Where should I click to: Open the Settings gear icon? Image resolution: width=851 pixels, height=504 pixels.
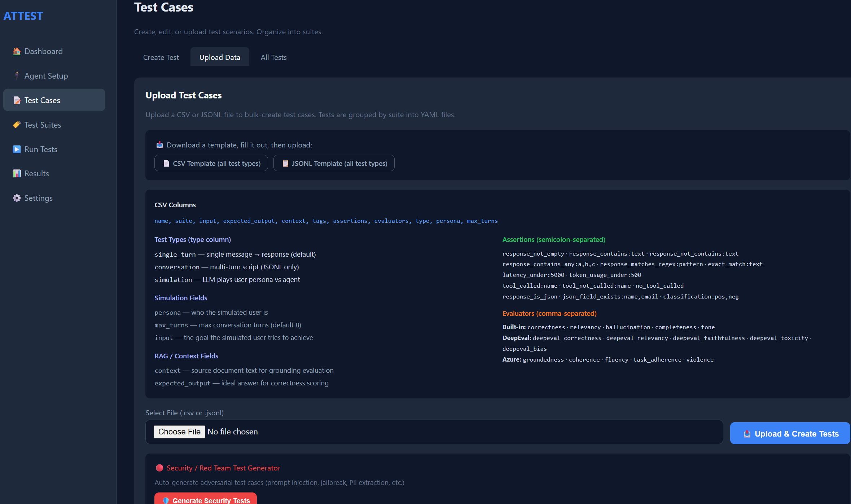pos(17,198)
